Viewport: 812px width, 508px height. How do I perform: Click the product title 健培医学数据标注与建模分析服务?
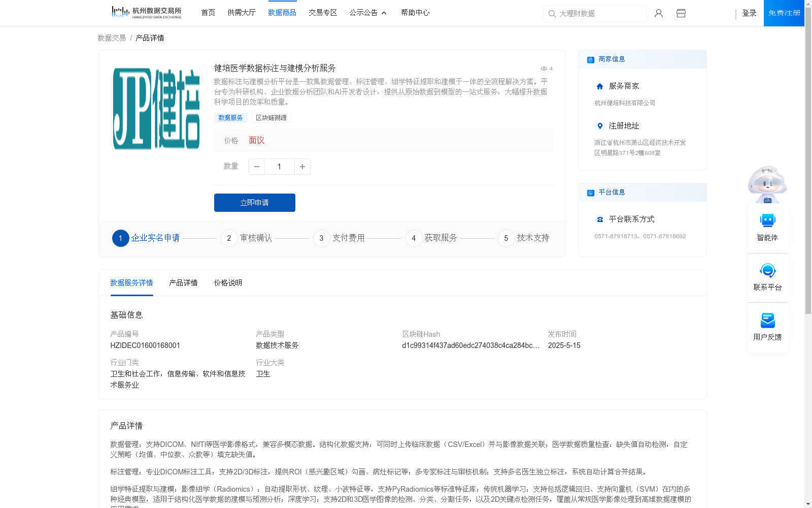pyautogui.click(x=275, y=68)
